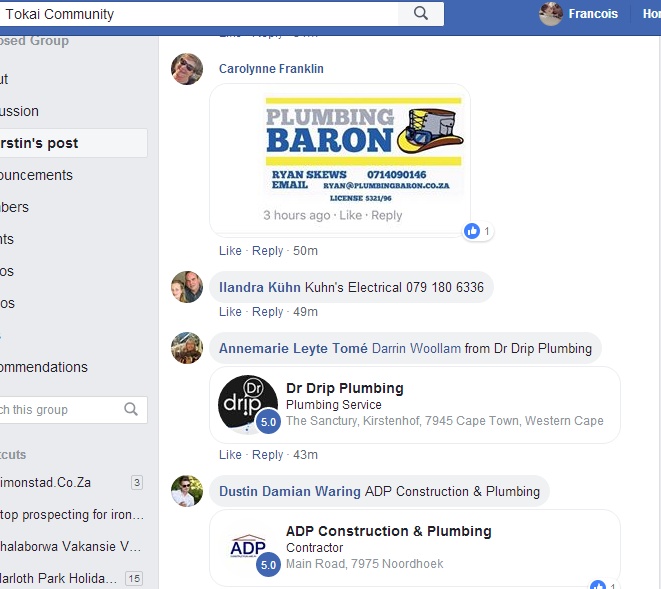Open the ADP Construction & Plumbing page title
661x589 pixels.
tap(389, 531)
